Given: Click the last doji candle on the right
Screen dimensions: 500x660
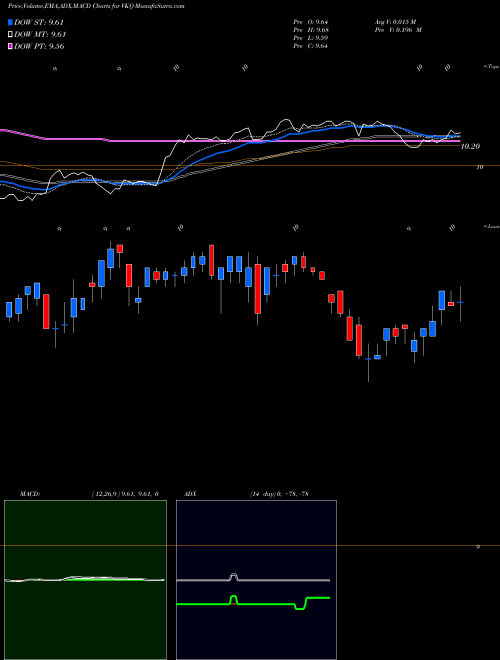Looking at the screenshot, I should click(x=460, y=303).
